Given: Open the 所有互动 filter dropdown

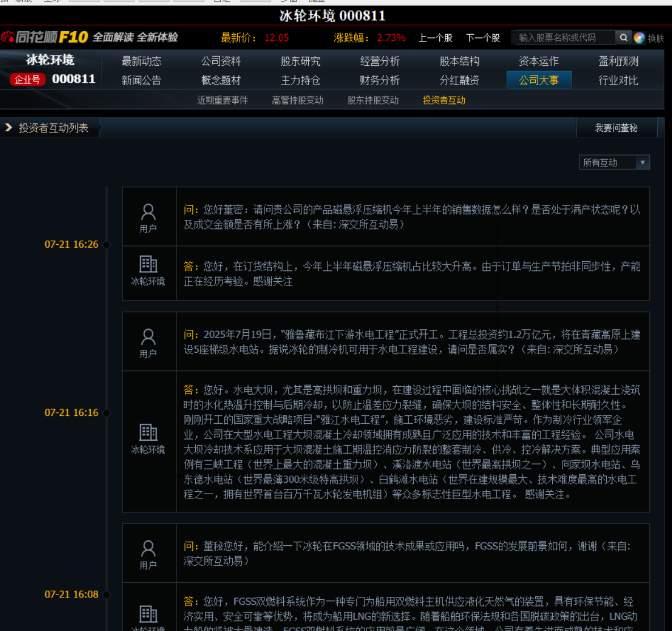Looking at the screenshot, I should coord(614,162).
